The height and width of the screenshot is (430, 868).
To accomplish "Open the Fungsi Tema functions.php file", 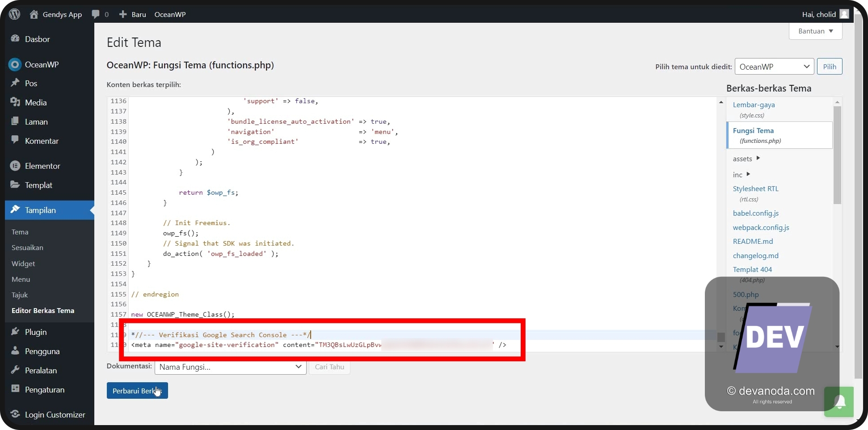I will click(780, 135).
